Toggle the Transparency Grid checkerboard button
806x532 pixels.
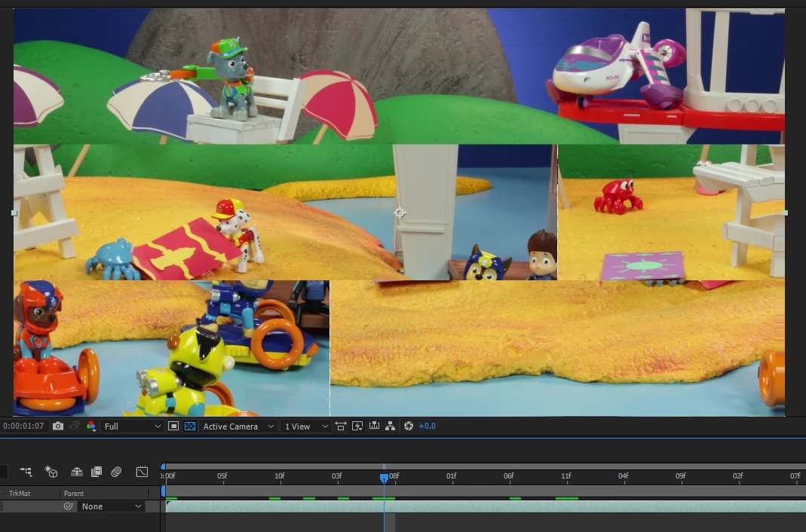190,427
